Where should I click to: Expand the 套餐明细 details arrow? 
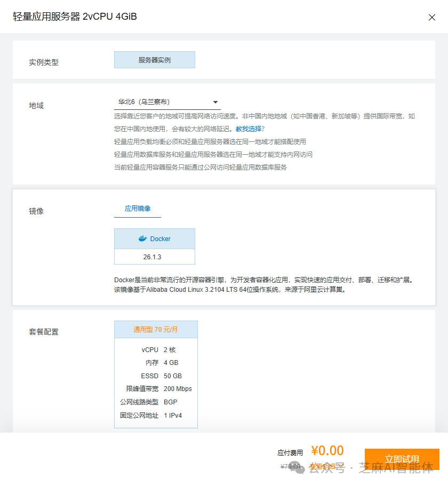(341, 465)
